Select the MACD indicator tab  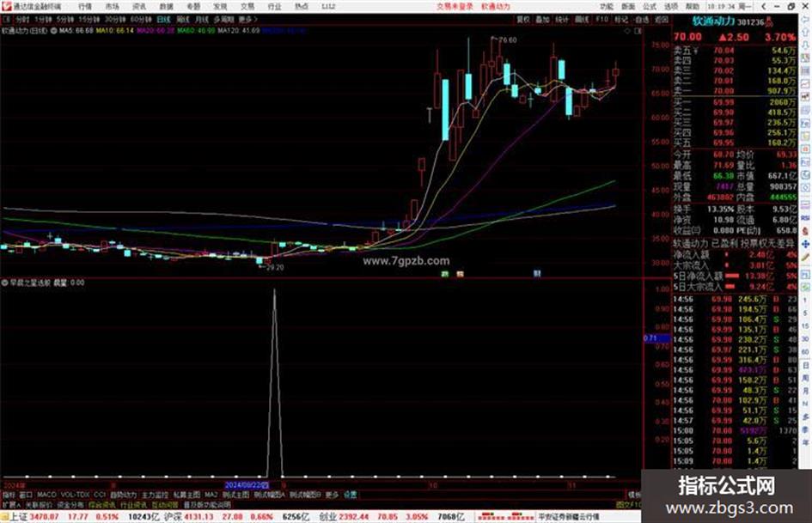coord(46,495)
